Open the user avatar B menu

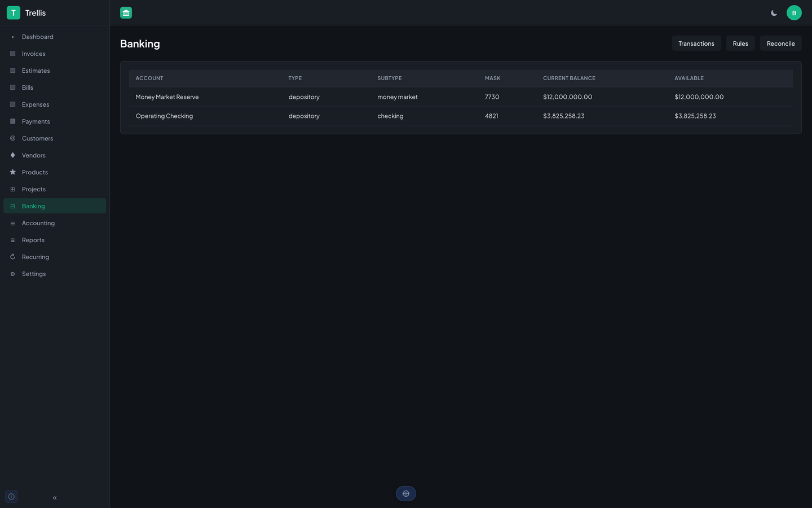[x=794, y=12]
